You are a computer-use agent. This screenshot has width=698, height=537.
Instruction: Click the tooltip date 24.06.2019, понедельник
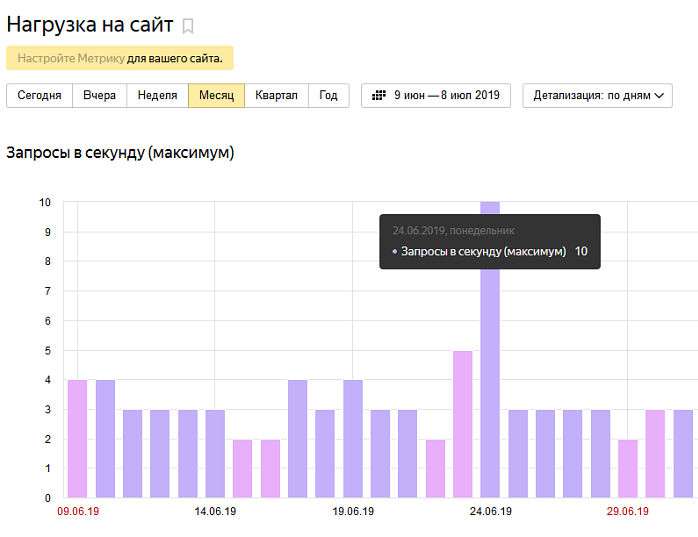453,231
